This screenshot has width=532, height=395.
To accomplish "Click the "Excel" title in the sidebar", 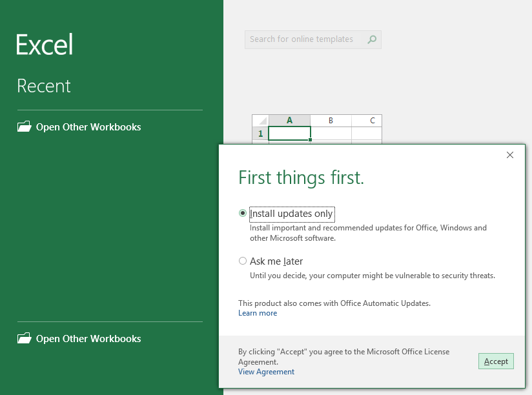I will click(45, 45).
